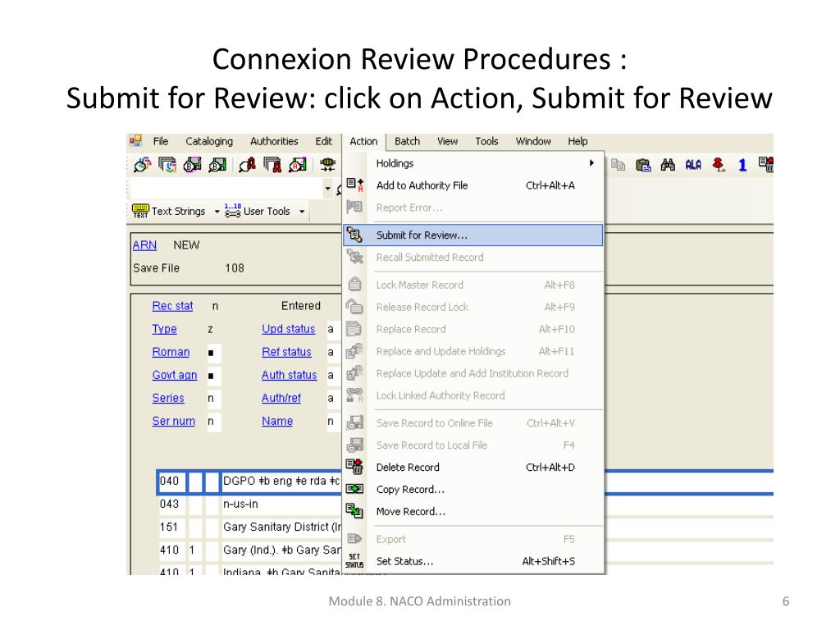
Task: Open the Cataloging menu
Action: tap(209, 141)
